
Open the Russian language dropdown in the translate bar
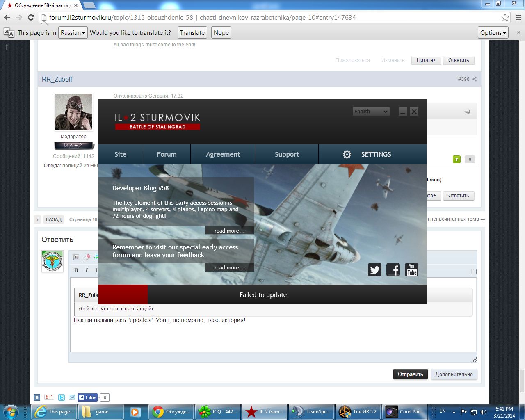[73, 32]
